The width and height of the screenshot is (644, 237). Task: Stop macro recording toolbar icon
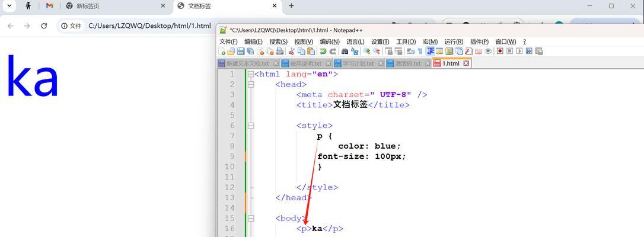tap(510, 52)
